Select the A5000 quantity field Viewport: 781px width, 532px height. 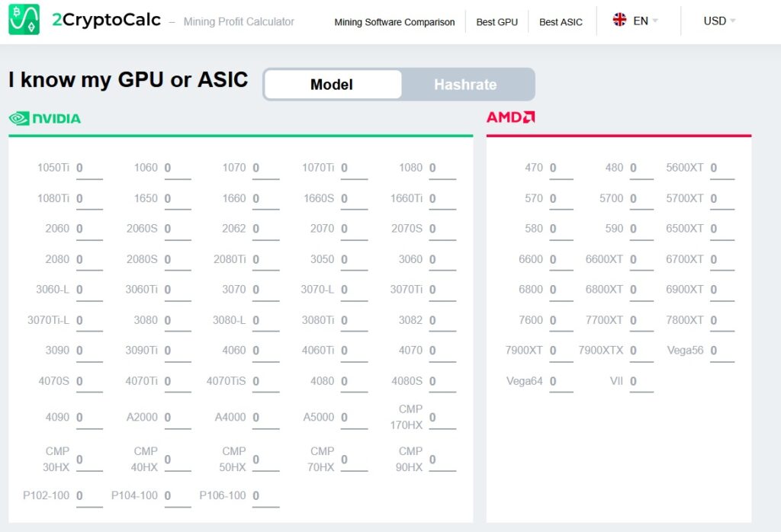click(x=354, y=418)
